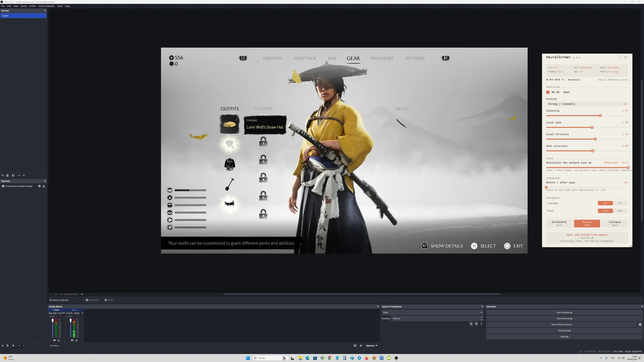Open the Scene Collection menu

tap(46, 6)
